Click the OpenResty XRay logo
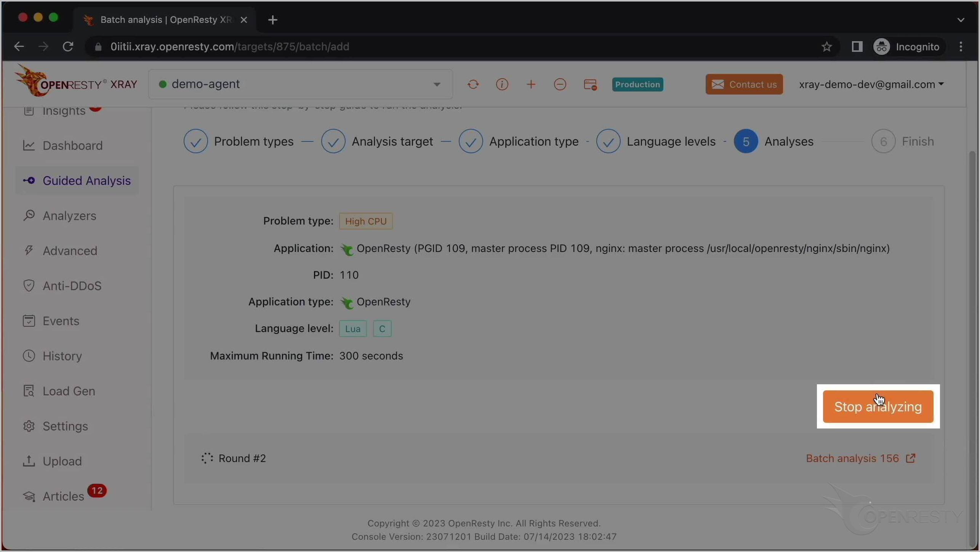 click(76, 81)
